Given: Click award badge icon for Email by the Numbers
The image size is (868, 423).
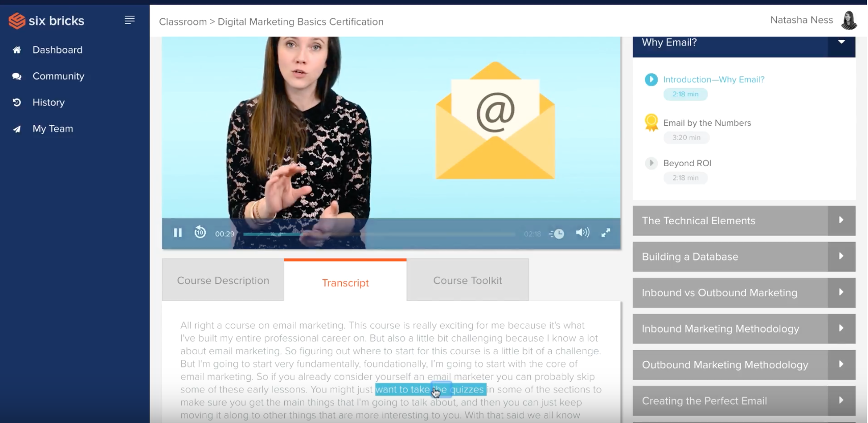Looking at the screenshot, I should click(x=651, y=123).
